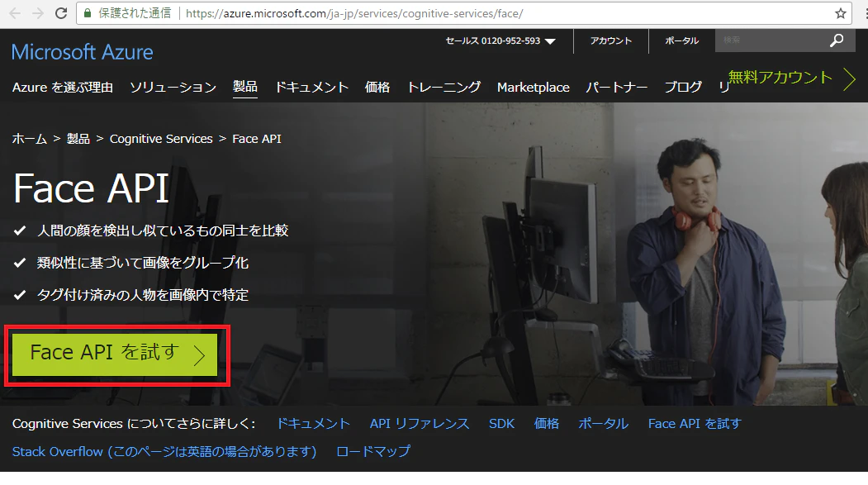Screen dimensions: 868x485
Task: Open the ソリューション menu
Action: pos(173,88)
